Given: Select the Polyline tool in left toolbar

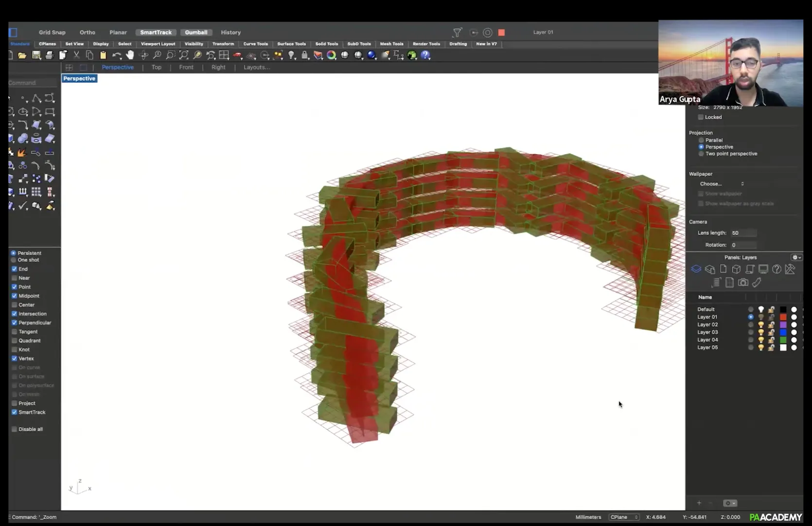Looking at the screenshot, I should (x=36, y=98).
